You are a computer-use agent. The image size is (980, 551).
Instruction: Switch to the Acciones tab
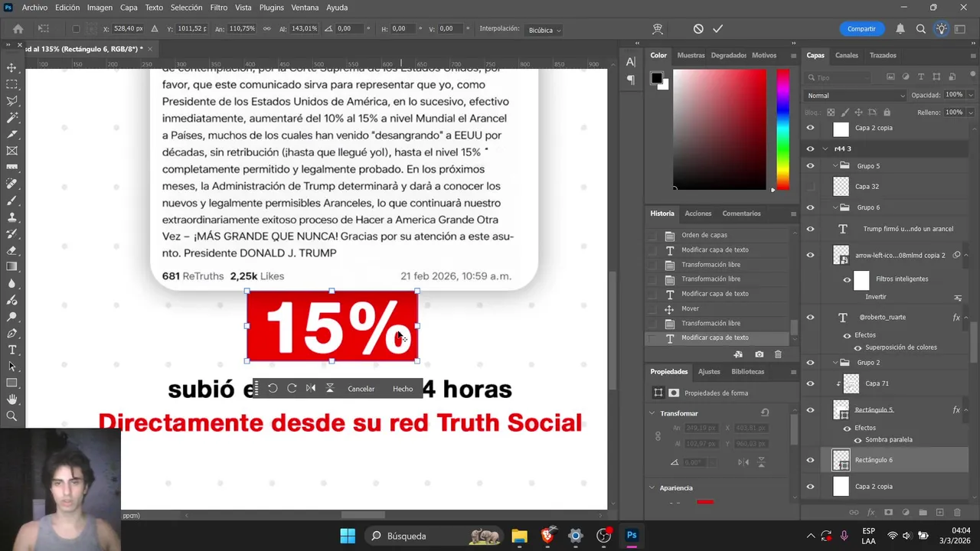point(698,214)
